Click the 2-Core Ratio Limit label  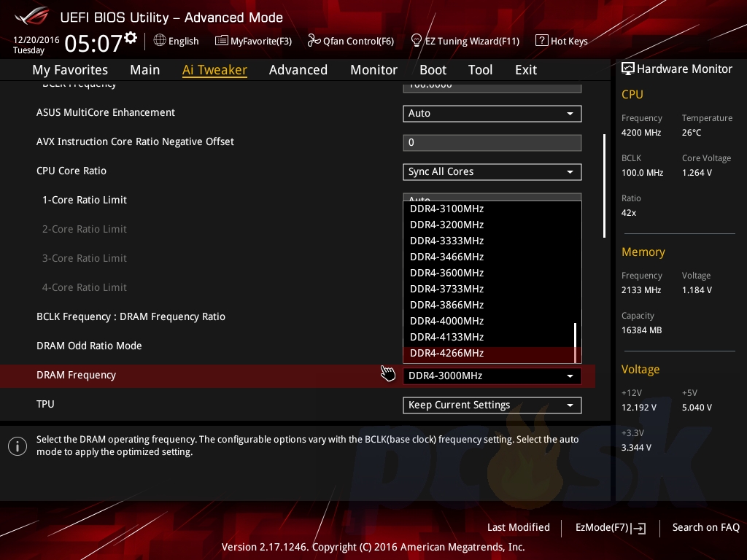85,229
